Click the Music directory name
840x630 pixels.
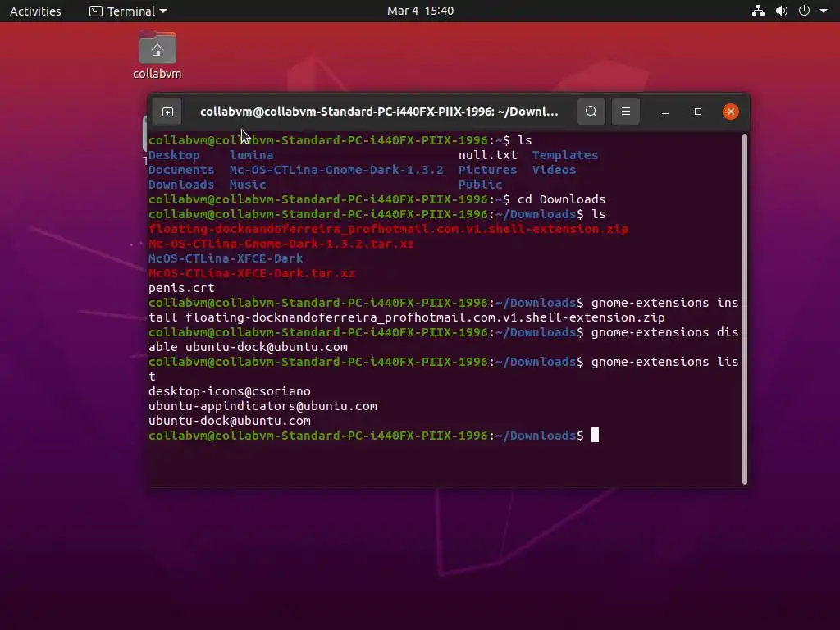(x=248, y=185)
